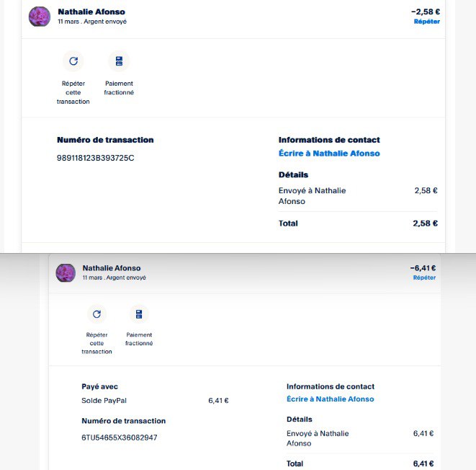Collapse the 6,41 € transaction via the Nathalie Afonso name

pos(112,268)
